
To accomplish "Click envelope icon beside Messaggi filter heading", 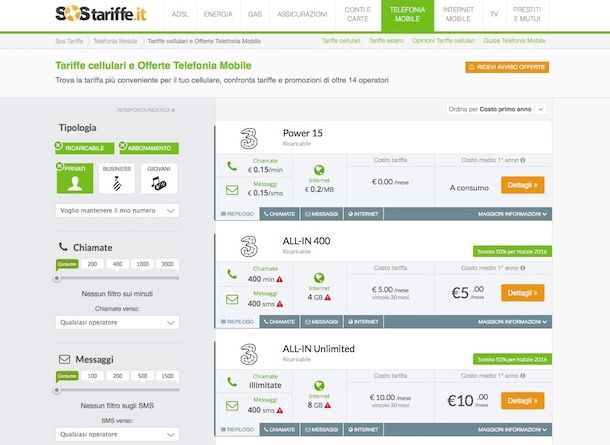I will 64,359.
